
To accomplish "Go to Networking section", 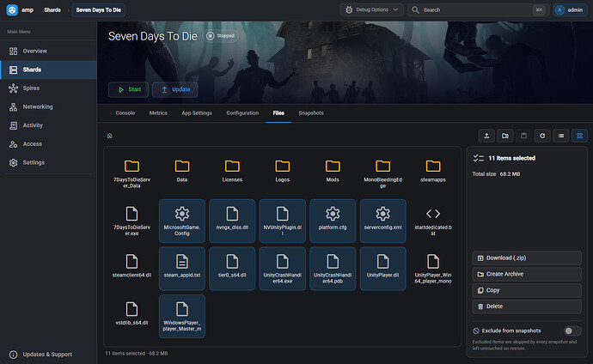I will (48, 106).
